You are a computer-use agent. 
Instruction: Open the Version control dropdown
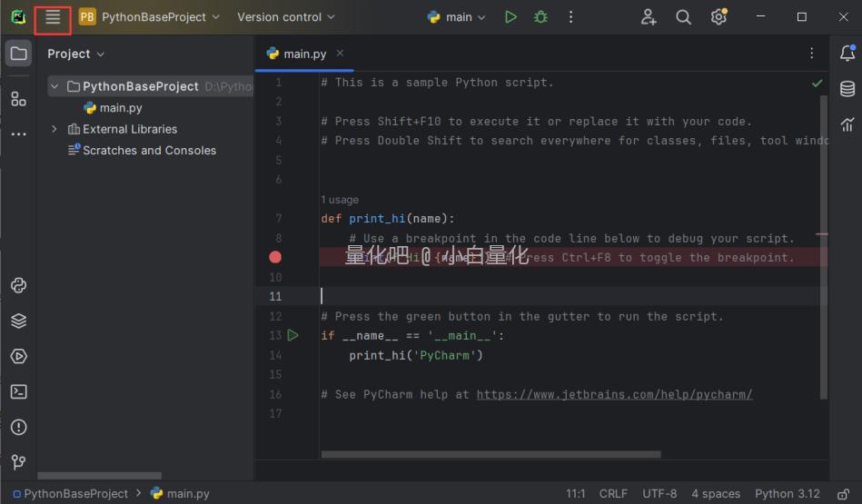tap(285, 17)
